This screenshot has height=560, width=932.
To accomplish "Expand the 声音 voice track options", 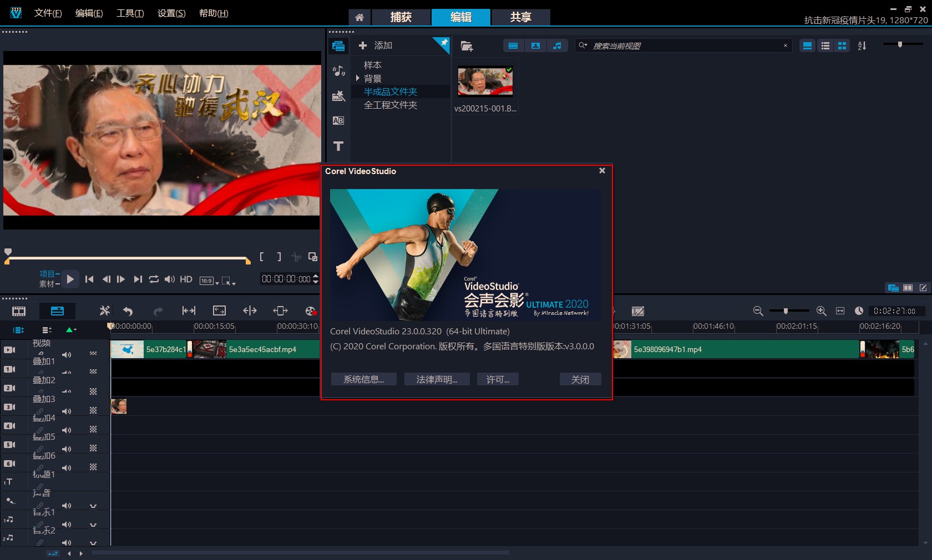I will pos(93,506).
